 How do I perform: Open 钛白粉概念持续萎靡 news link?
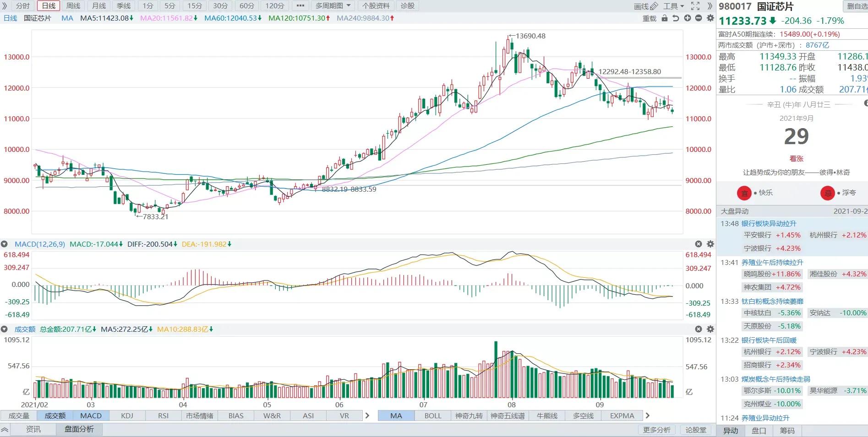pyautogui.click(x=773, y=302)
